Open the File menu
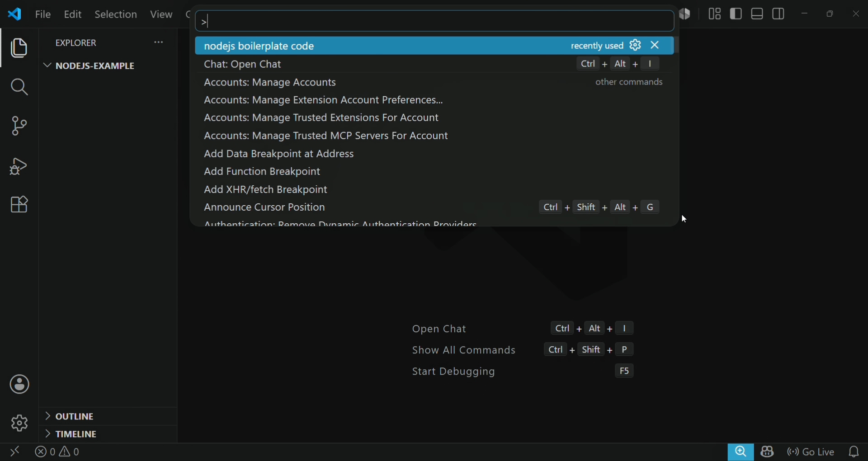 pos(43,14)
